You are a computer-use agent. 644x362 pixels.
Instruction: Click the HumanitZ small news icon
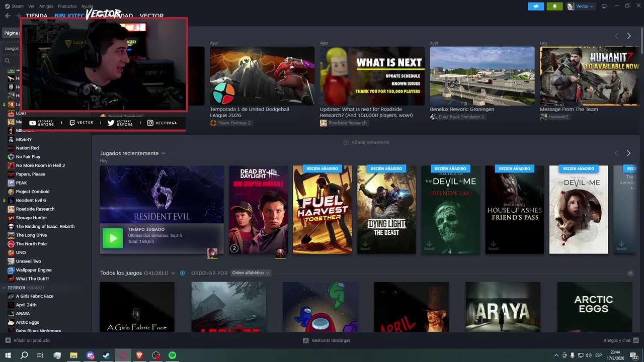[543, 117]
